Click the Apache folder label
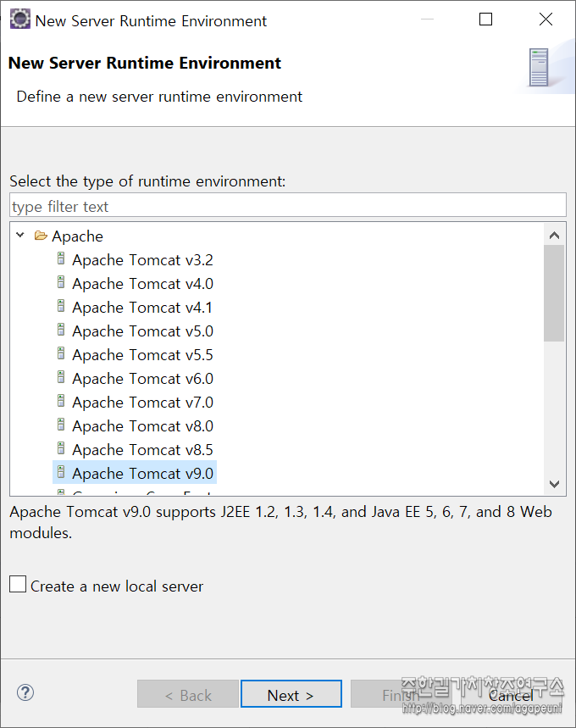576x728 pixels. (x=77, y=236)
